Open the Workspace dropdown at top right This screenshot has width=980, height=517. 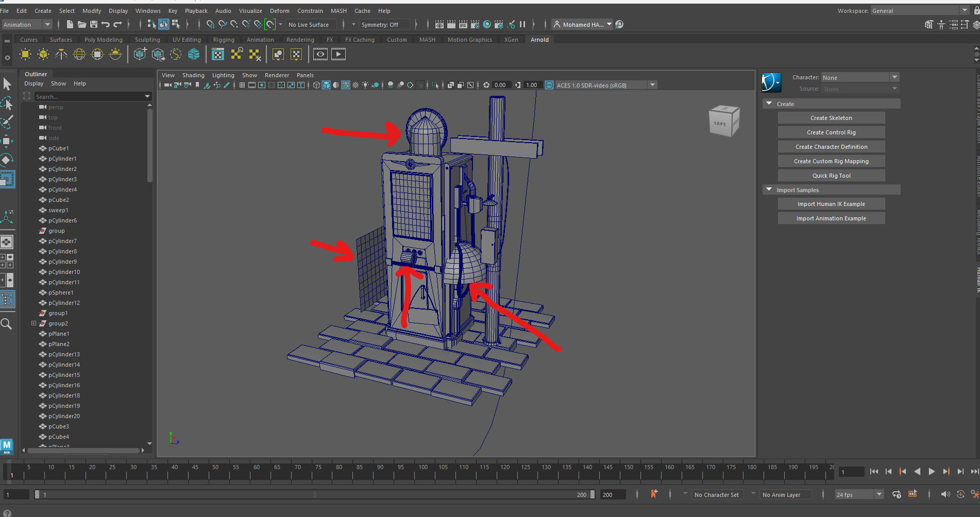[917, 10]
